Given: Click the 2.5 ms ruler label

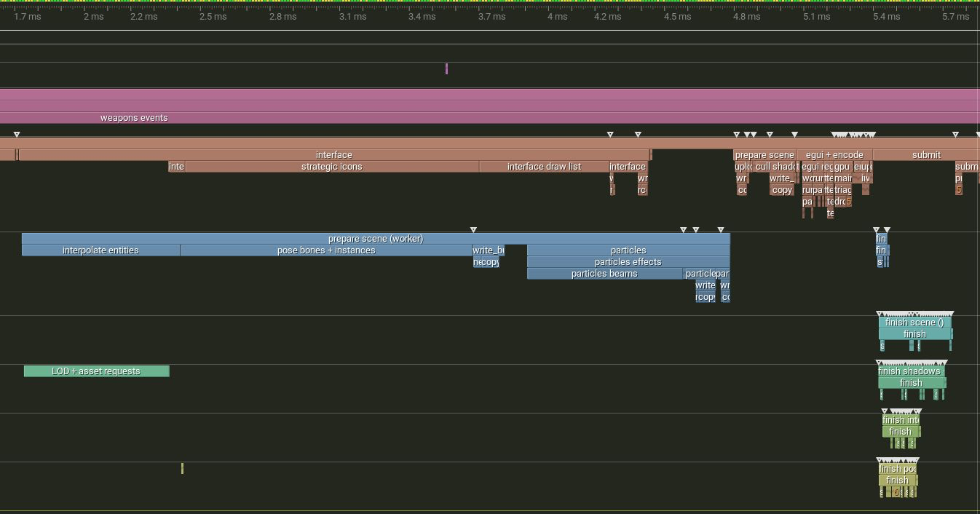Looking at the screenshot, I should point(213,17).
